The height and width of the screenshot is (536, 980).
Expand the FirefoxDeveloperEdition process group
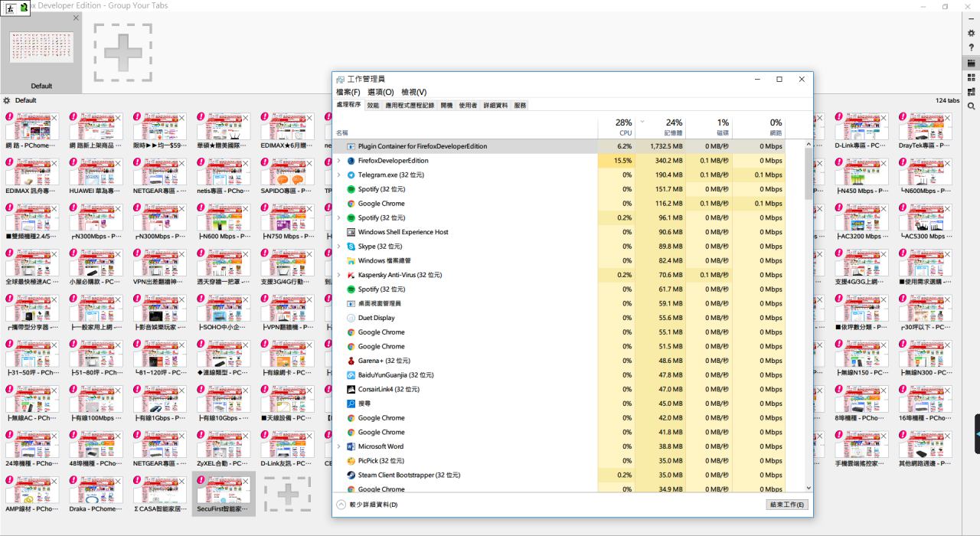pyautogui.click(x=339, y=161)
